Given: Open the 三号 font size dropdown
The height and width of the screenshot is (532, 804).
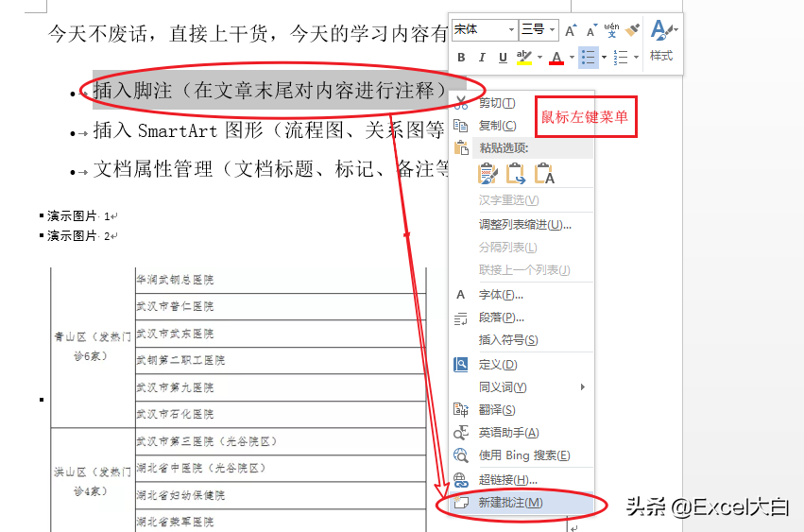Looking at the screenshot, I should point(553,29).
